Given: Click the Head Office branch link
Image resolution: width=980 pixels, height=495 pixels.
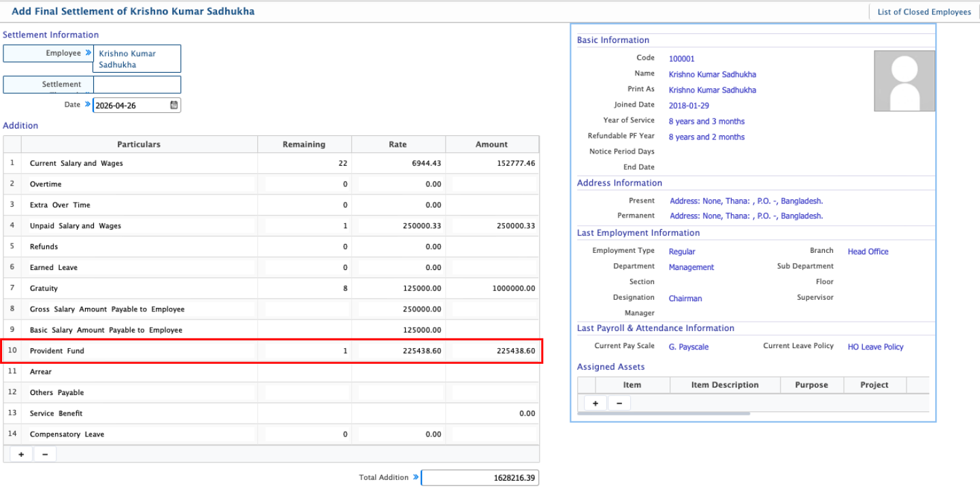Looking at the screenshot, I should coord(868,252).
